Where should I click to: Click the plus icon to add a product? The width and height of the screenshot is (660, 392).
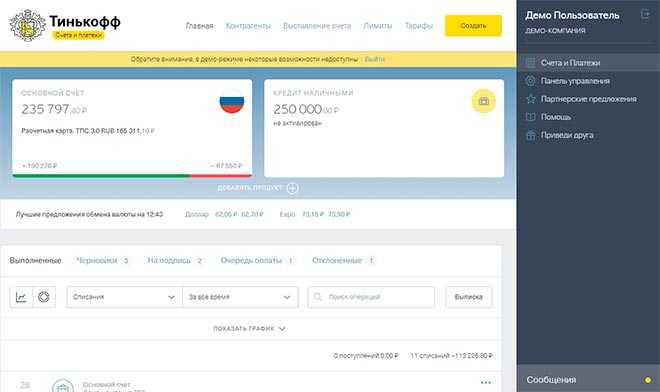(x=293, y=188)
